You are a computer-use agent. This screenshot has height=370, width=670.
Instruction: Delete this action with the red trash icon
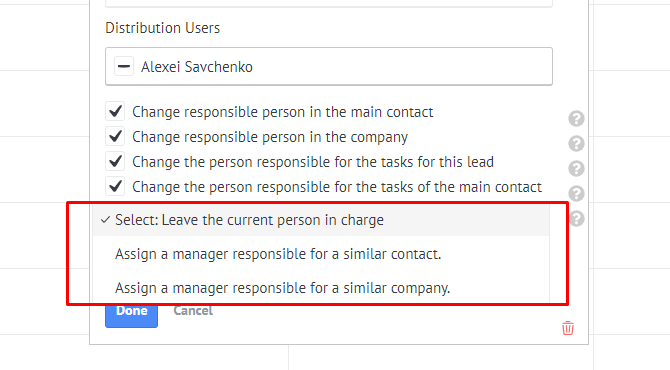[x=568, y=328]
